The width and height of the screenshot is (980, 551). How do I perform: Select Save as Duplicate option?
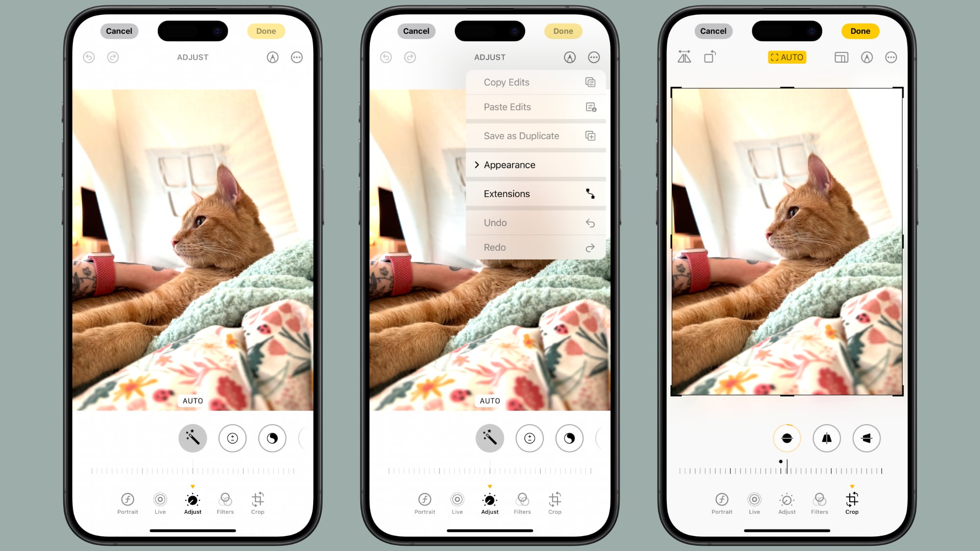[x=536, y=135]
